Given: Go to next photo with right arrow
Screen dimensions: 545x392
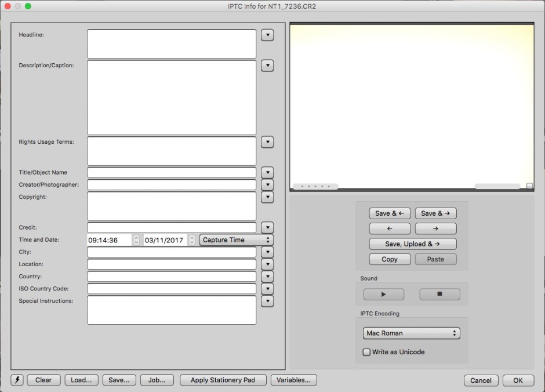Looking at the screenshot, I should (435, 228).
